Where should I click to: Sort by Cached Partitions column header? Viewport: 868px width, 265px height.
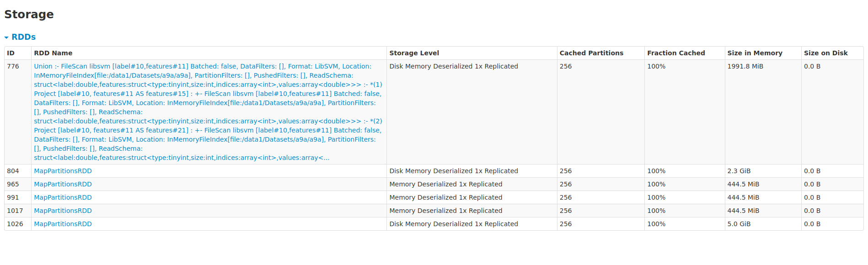pyautogui.click(x=591, y=53)
